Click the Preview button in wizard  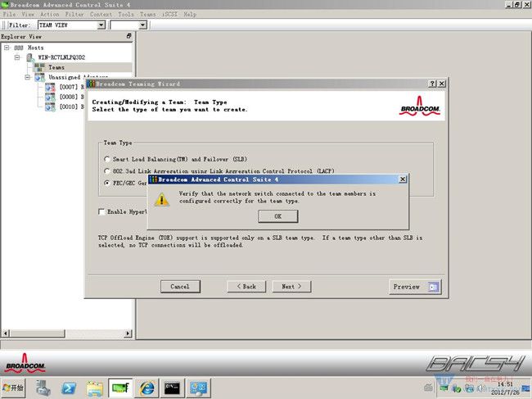pyautogui.click(x=415, y=287)
